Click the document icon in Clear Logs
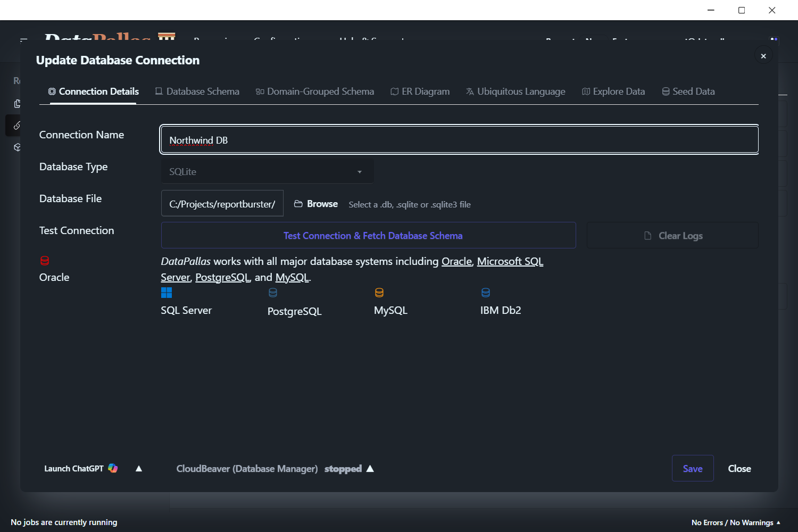The width and height of the screenshot is (798, 532). click(x=648, y=236)
